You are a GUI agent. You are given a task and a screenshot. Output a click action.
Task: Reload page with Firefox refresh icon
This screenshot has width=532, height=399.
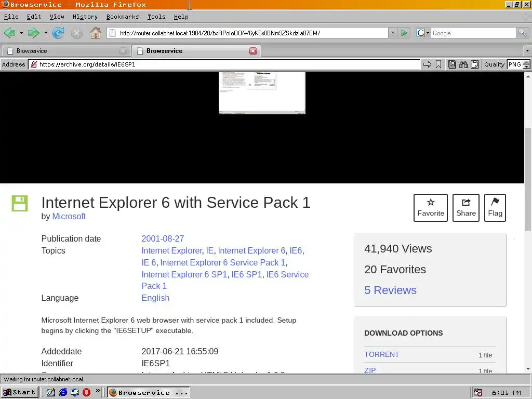58,33
